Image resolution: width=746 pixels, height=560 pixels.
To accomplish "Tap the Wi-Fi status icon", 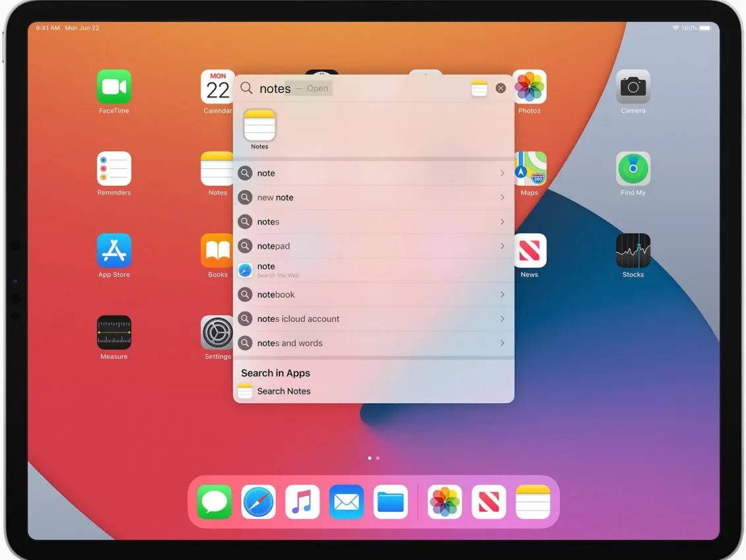I will tap(675, 28).
